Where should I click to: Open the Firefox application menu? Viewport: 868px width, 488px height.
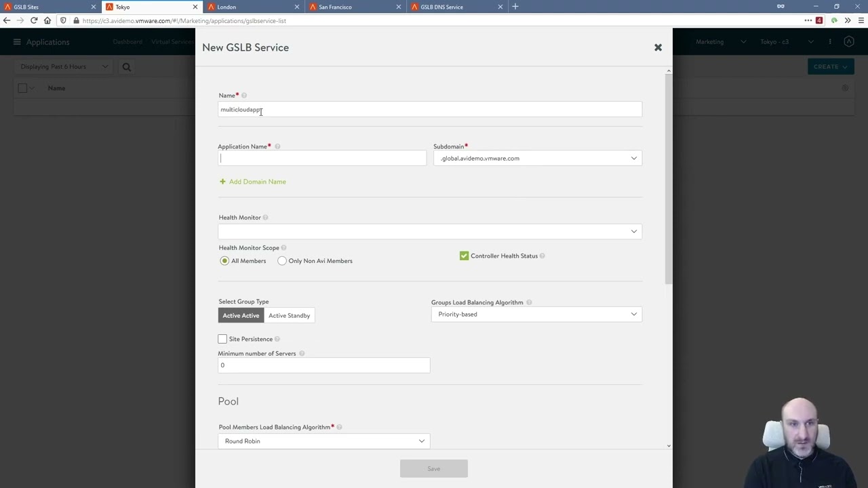861,20
